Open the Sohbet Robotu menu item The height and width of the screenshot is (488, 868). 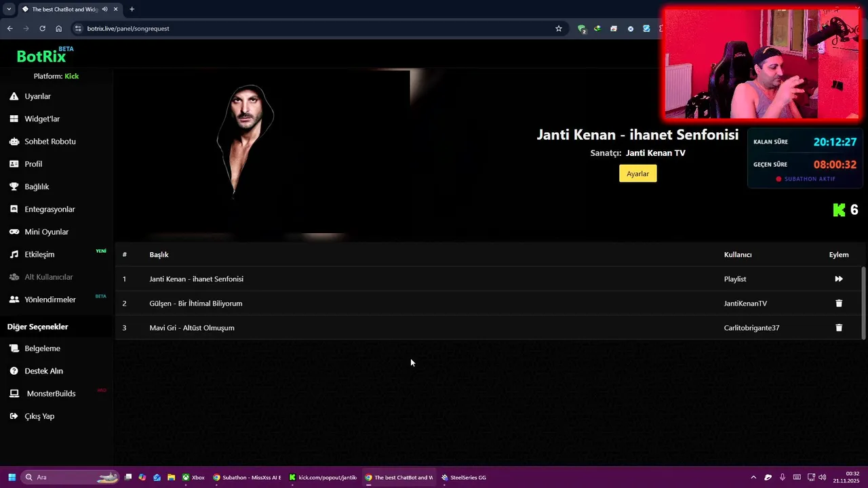pyautogui.click(x=50, y=142)
